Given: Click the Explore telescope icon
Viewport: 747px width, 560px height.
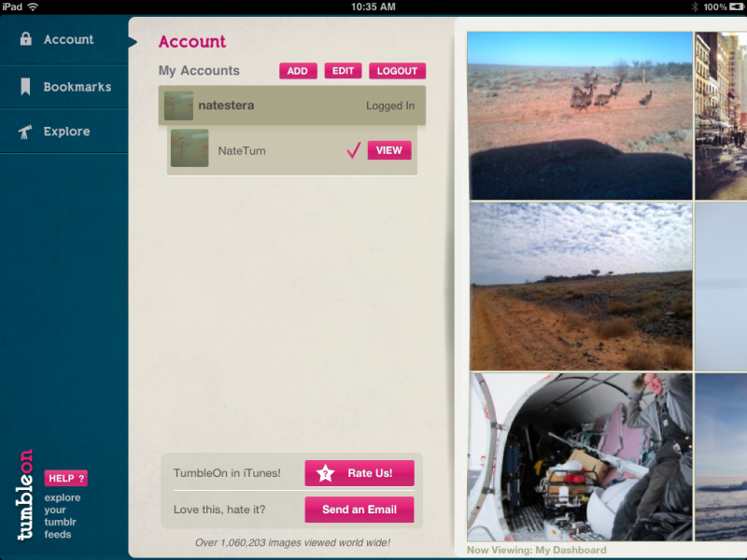Looking at the screenshot, I should tap(25, 132).
